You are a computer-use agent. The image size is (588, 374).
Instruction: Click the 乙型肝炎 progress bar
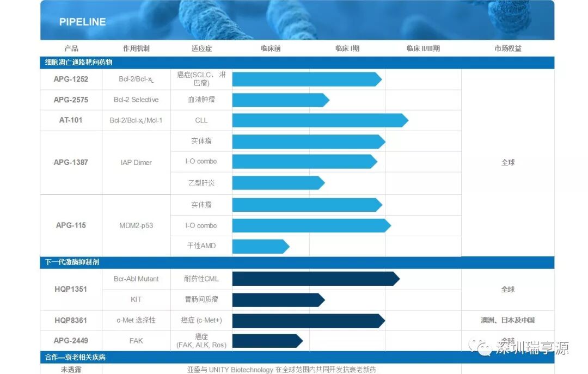coord(278,183)
